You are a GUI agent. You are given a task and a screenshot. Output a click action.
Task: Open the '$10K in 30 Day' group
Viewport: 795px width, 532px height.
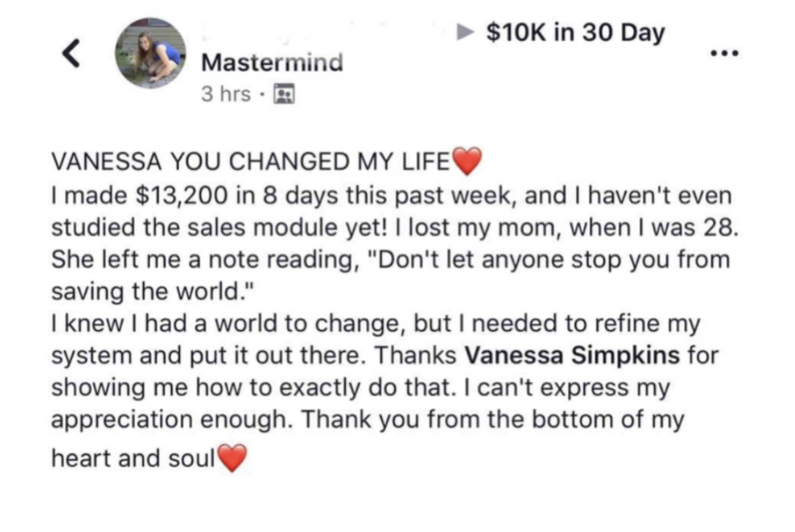tap(575, 33)
